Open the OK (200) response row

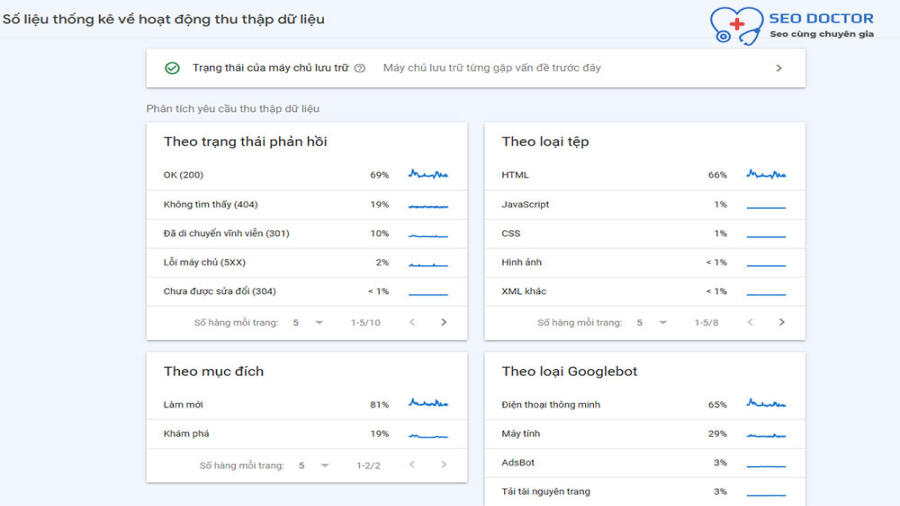pos(307,175)
